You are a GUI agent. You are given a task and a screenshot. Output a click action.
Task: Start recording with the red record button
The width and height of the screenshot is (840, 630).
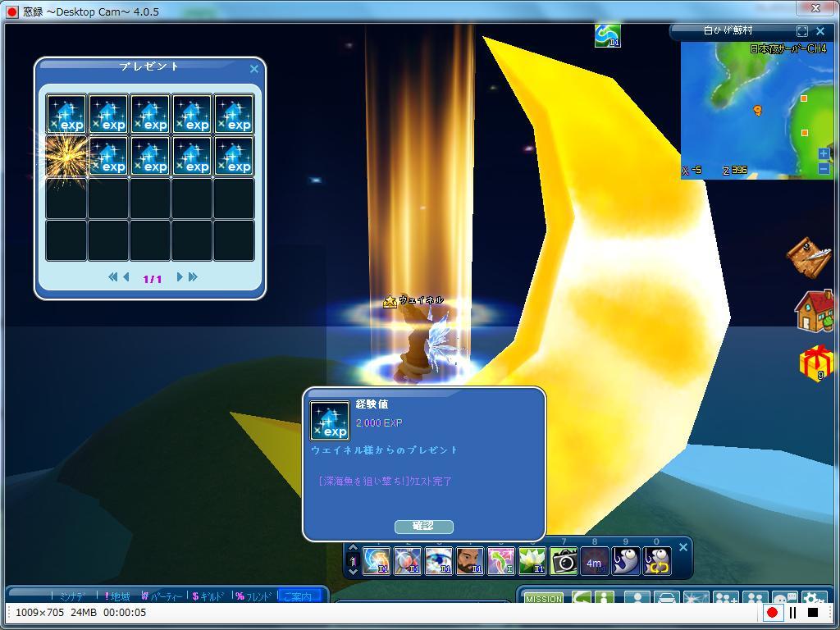(x=772, y=613)
